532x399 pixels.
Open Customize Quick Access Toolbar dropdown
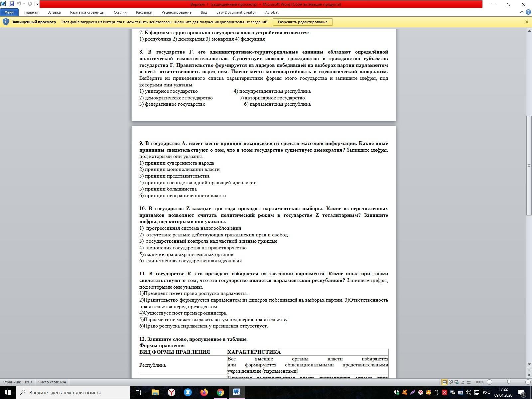pyautogui.click(x=37, y=4)
